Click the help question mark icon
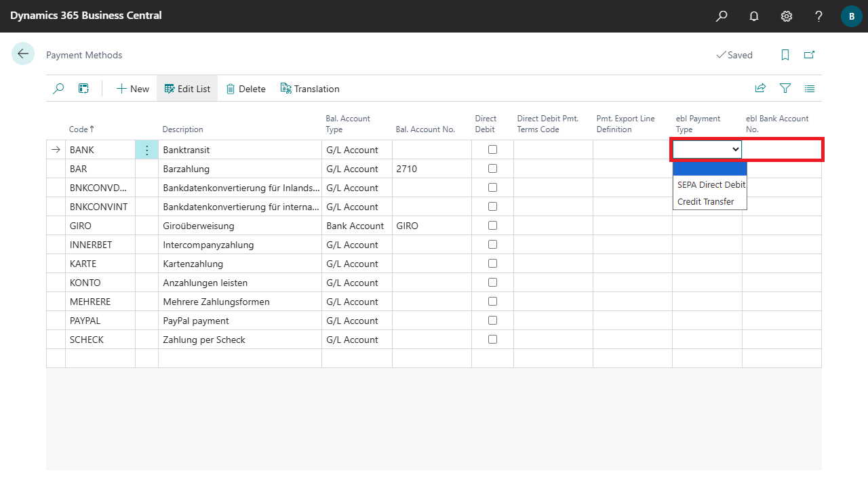Viewport: 868px width, 488px height. coord(819,16)
